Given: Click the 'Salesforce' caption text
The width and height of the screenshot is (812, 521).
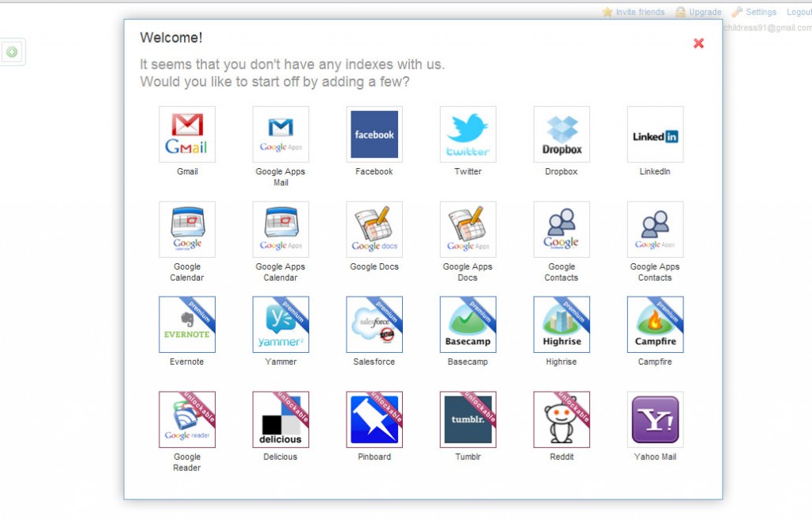Looking at the screenshot, I should pyautogui.click(x=374, y=362).
